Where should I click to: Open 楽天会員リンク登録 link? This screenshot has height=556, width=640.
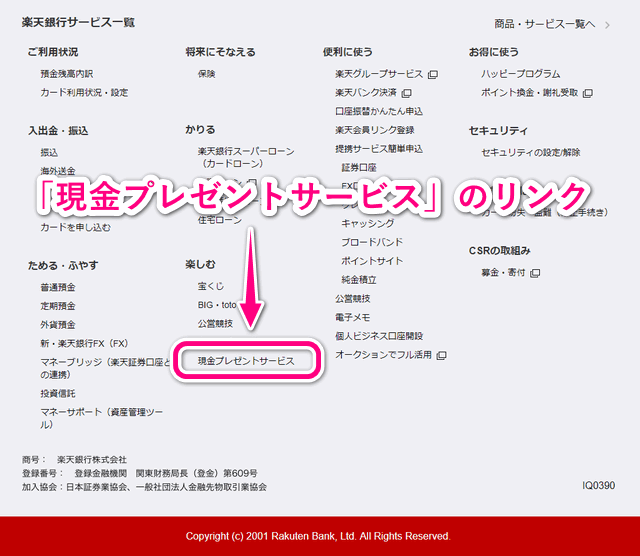(375, 130)
